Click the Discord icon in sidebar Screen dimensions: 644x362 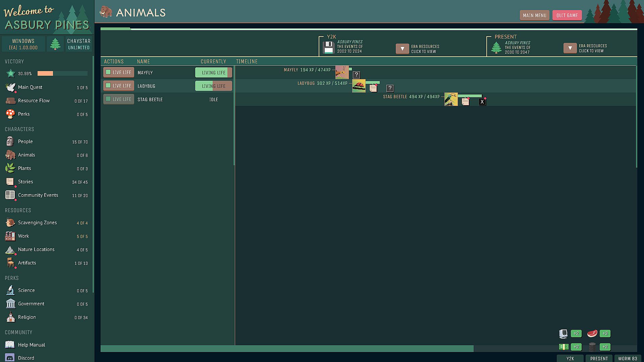(10, 358)
